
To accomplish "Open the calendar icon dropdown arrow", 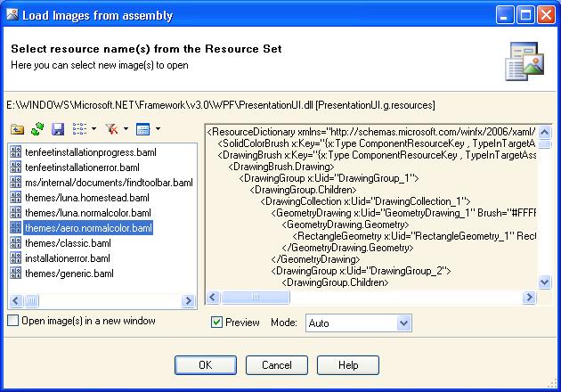I will [x=158, y=129].
